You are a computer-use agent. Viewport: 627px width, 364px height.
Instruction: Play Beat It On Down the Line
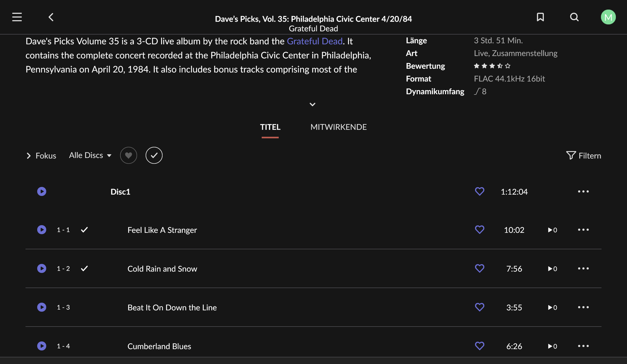(41, 307)
